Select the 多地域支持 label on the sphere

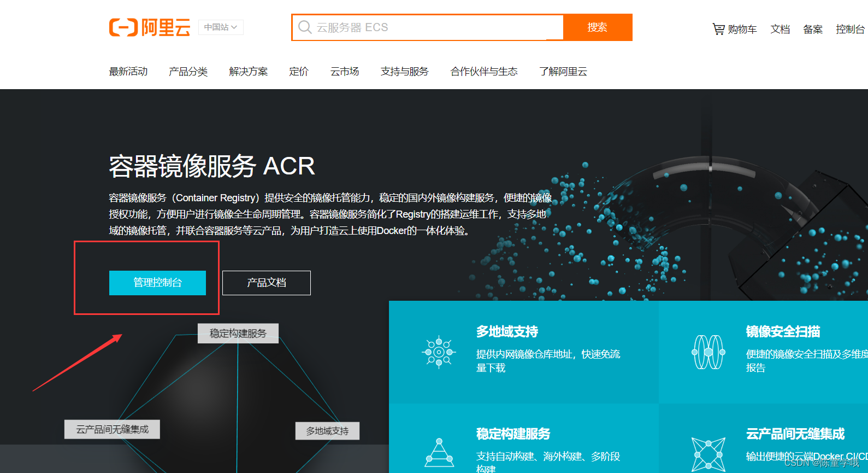(327, 431)
